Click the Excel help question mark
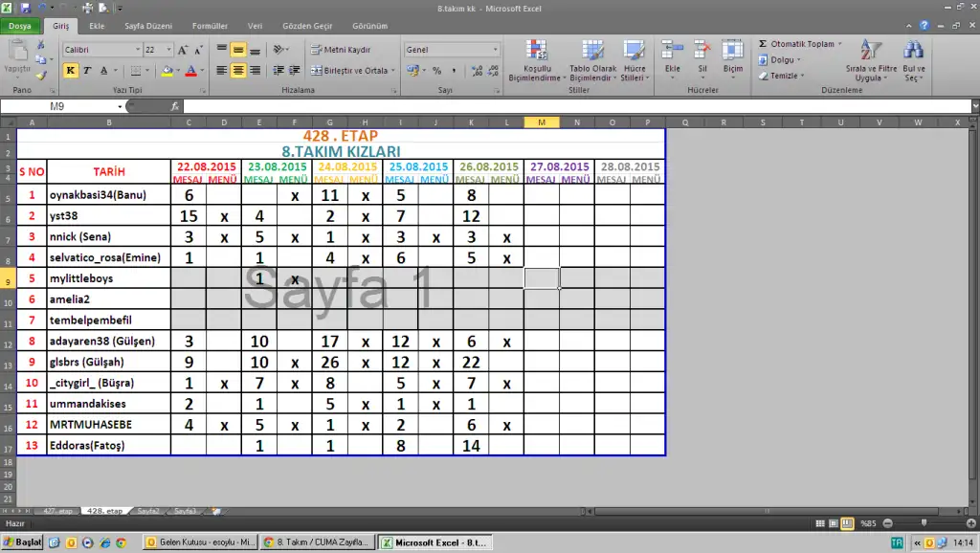The width and height of the screenshot is (980, 553). coord(924,26)
